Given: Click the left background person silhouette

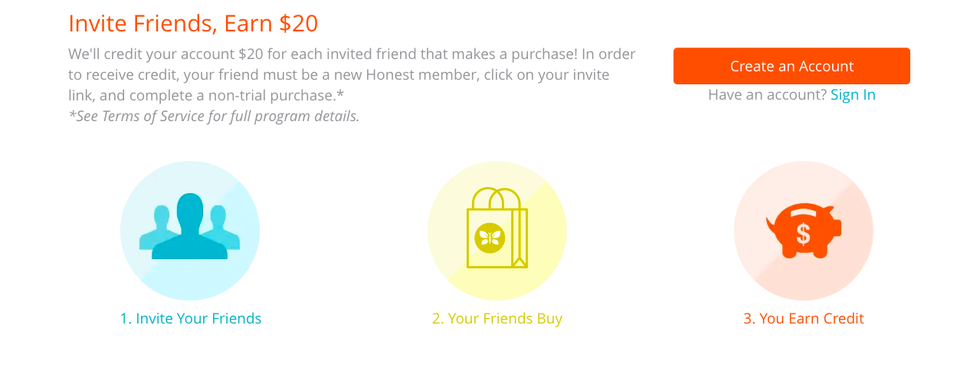Looking at the screenshot, I should click(x=160, y=225).
